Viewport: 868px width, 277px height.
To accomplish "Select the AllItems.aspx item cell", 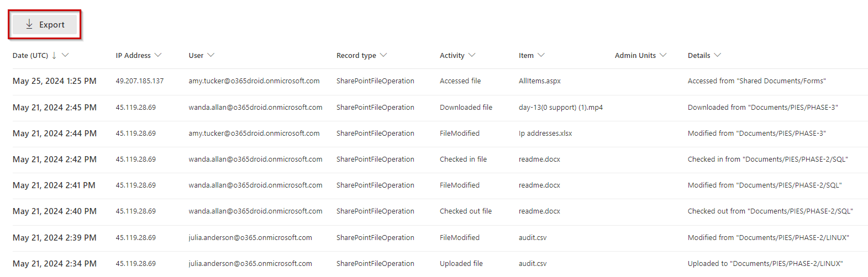I will click(540, 81).
